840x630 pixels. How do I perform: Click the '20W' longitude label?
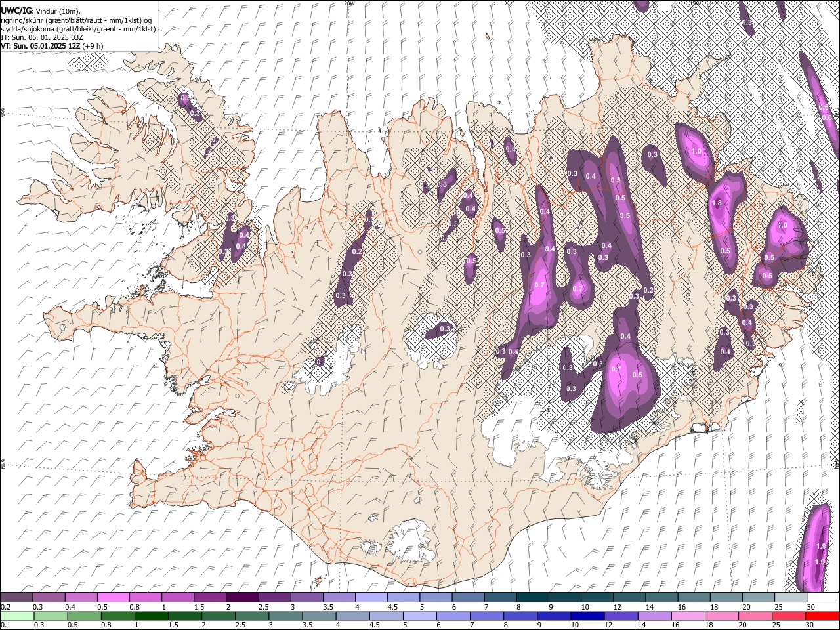pos(349,3)
